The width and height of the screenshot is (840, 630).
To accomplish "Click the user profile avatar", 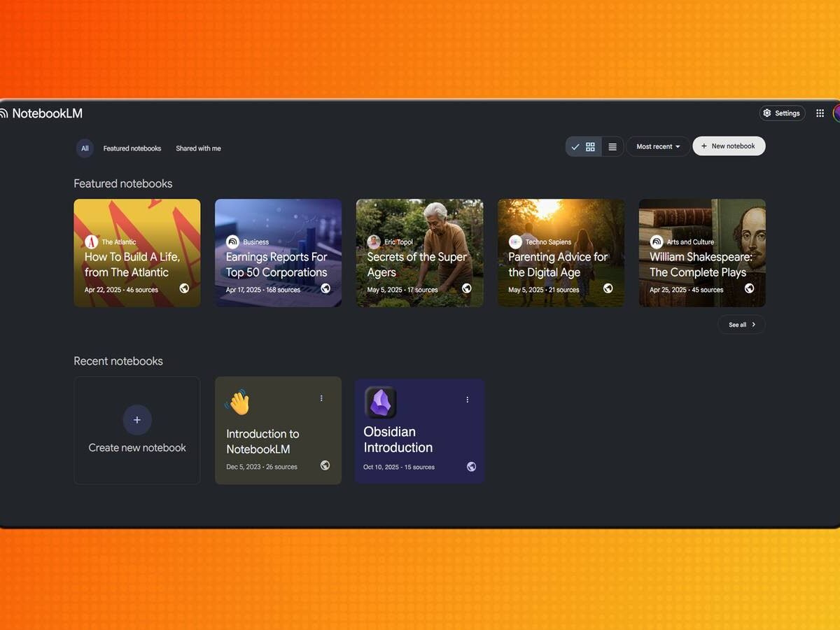I will point(836,113).
